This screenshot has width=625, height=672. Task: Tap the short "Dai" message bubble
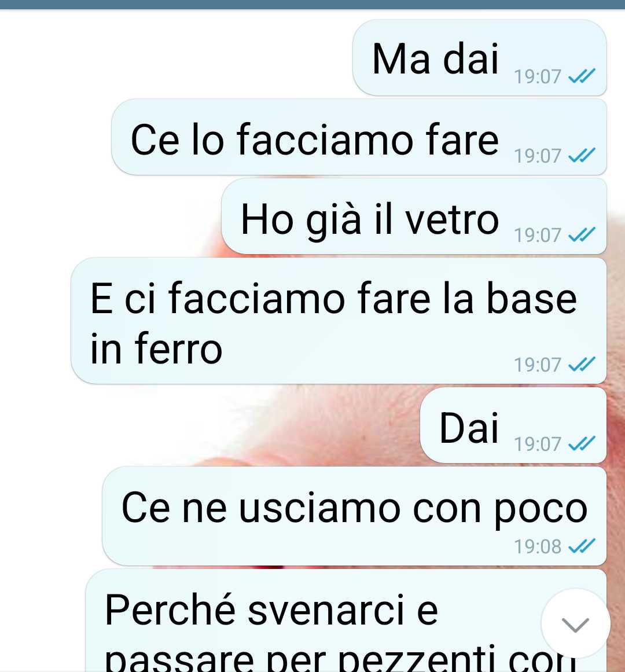coord(513,425)
